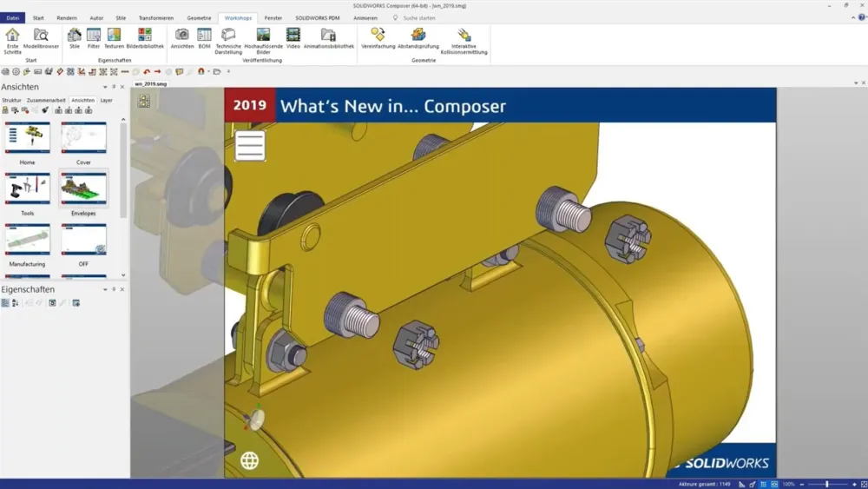Open the Stile workshop

coord(74,38)
